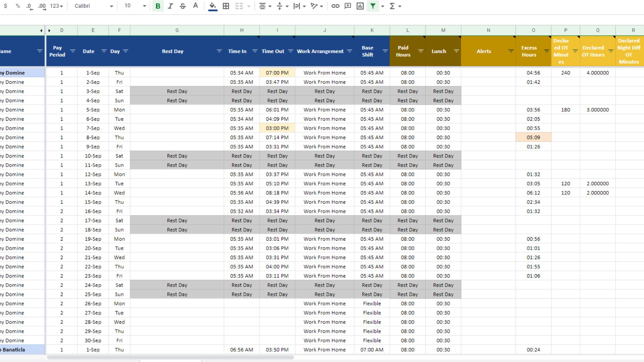
Task: Click the insert chart icon
Action: tap(360, 6)
